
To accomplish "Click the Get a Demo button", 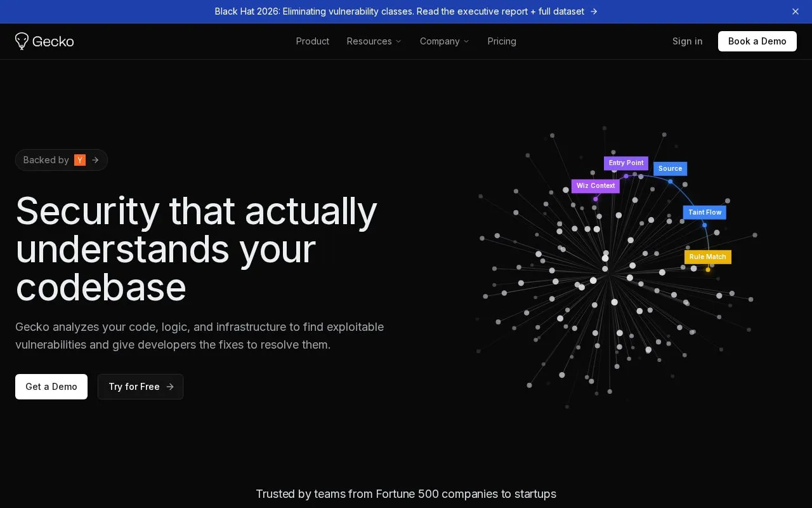I will click(x=51, y=387).
